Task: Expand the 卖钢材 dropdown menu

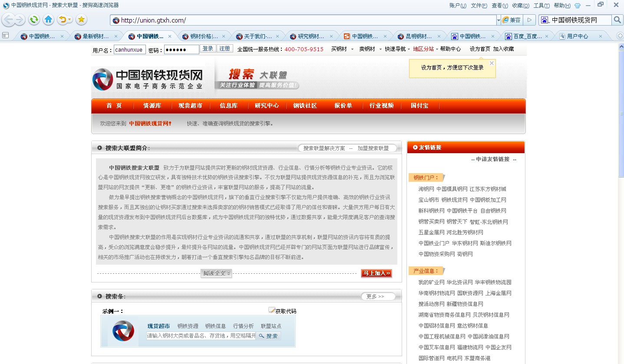Action: 380,49
